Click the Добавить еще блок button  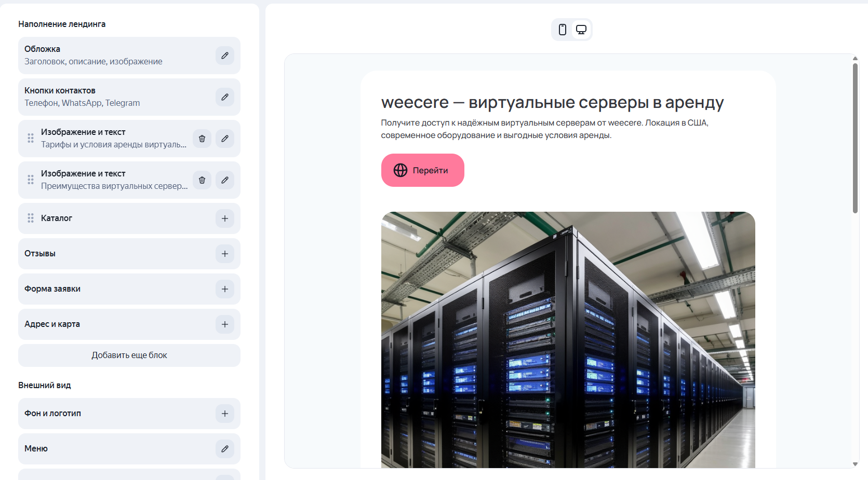129,355
